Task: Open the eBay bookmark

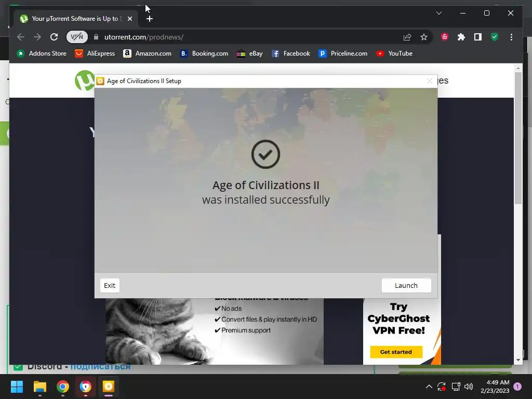Action: 250,54
